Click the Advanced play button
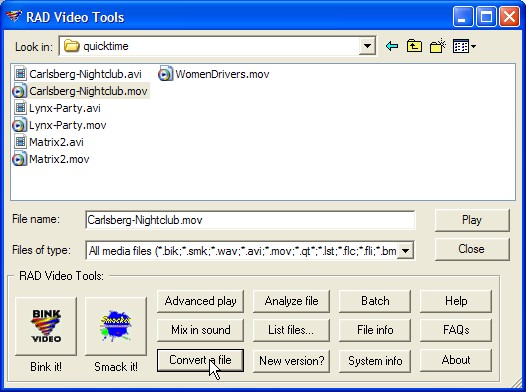The image size is (526, 392). coord(200,301)
